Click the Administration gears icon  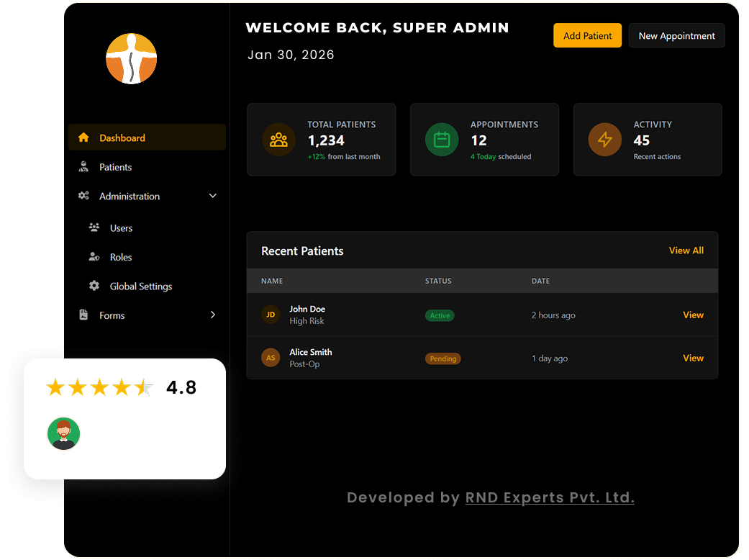point(83,196)
